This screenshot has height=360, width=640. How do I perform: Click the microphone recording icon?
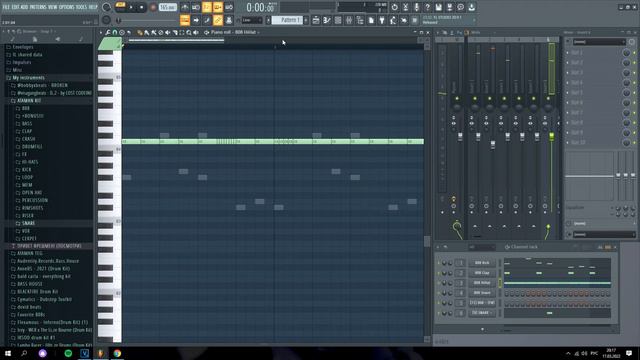click(416, 7)
